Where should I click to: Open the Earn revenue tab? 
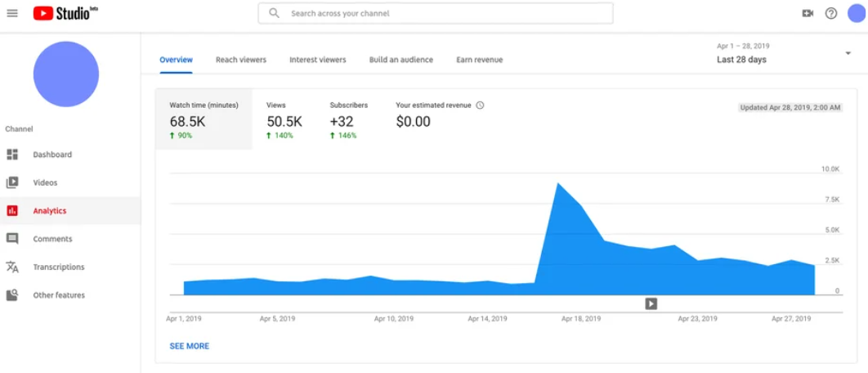[480, 60]
